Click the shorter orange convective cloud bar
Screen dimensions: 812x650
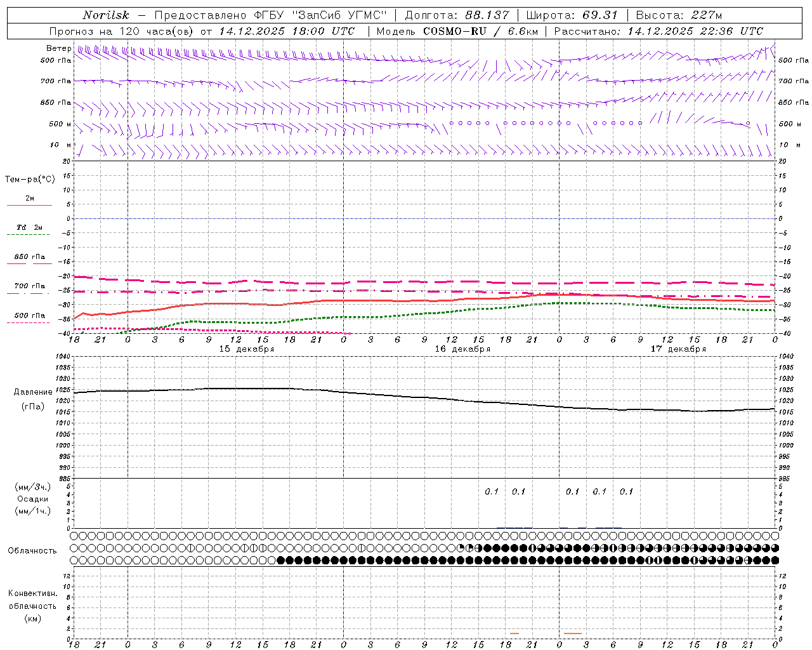point(514,633)
